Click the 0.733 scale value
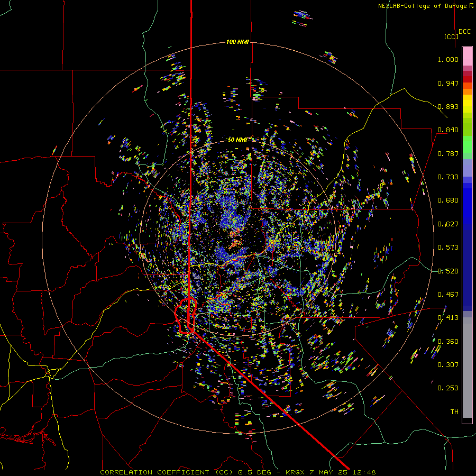 448,177
